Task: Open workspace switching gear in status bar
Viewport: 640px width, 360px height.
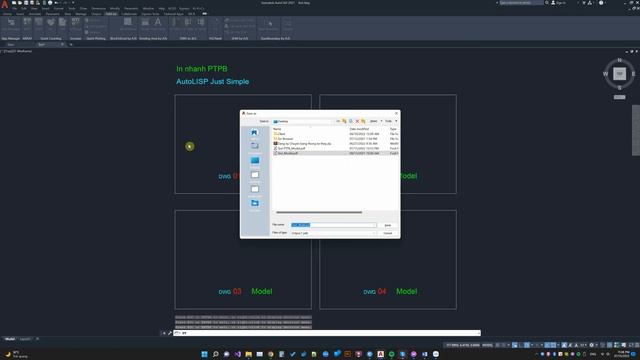Action: click(591, 345)
